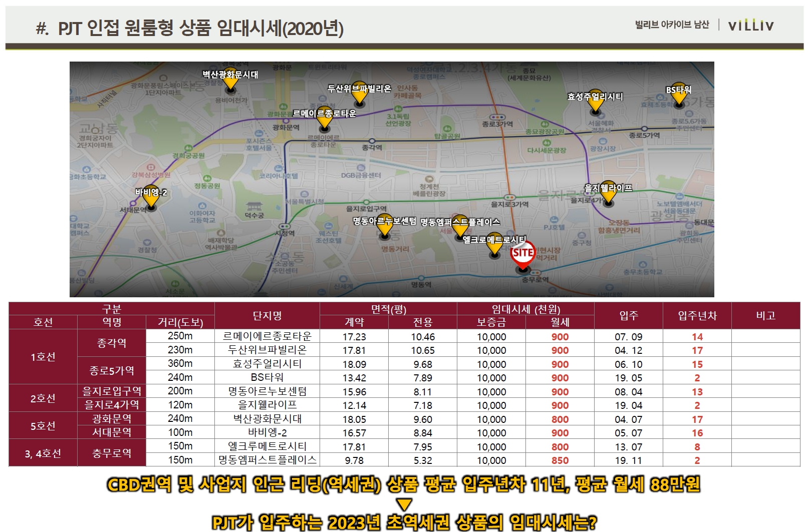809x532 pixels.
Task: Click the villiv logo in header
Action: click(751, 25)
